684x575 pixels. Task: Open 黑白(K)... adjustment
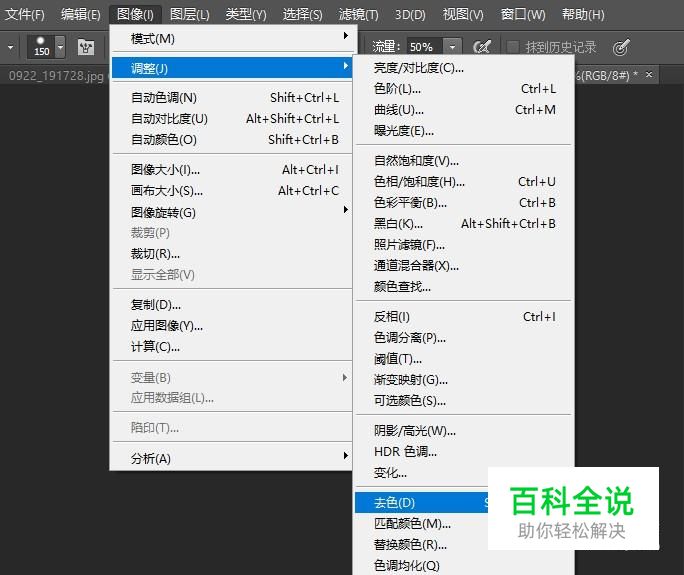point(463,223)
